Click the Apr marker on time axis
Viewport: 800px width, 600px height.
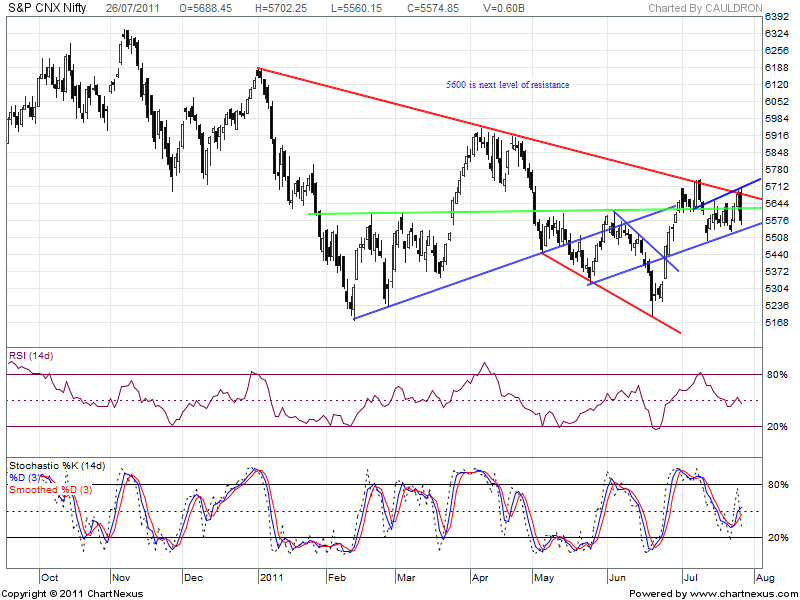coord(478,578)
